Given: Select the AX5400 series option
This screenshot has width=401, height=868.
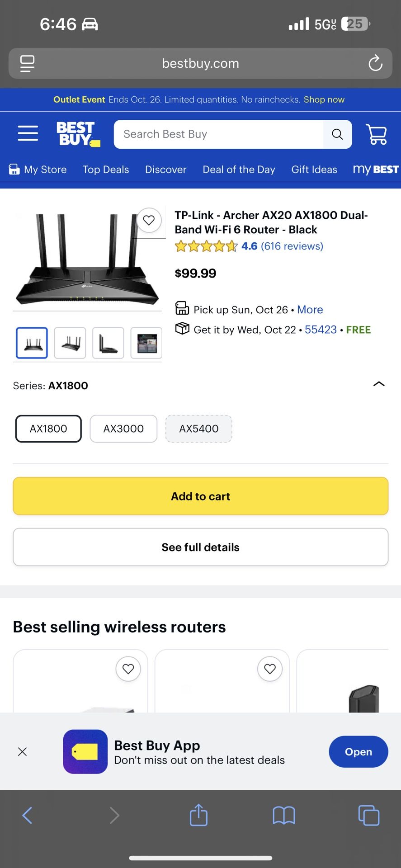Looking at the screenshot, I should pyautogui.click(x=199, y=429).
